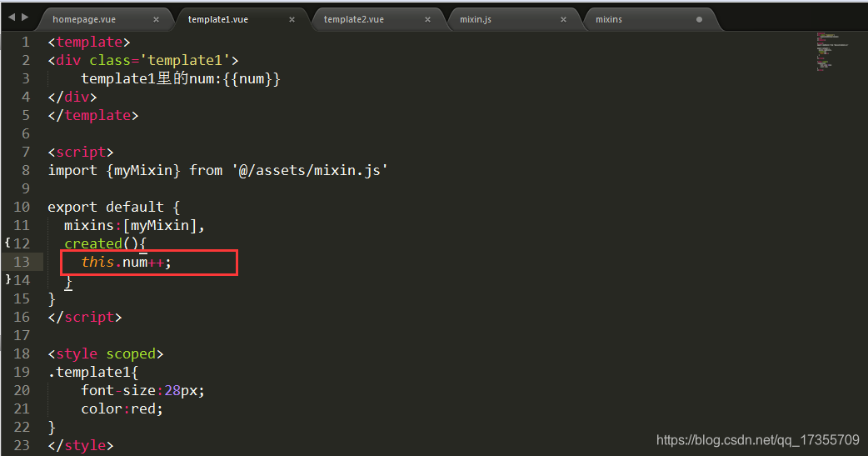Click the 'created(){' line
The height and width of the screenshot is (456, 868).
105,243
